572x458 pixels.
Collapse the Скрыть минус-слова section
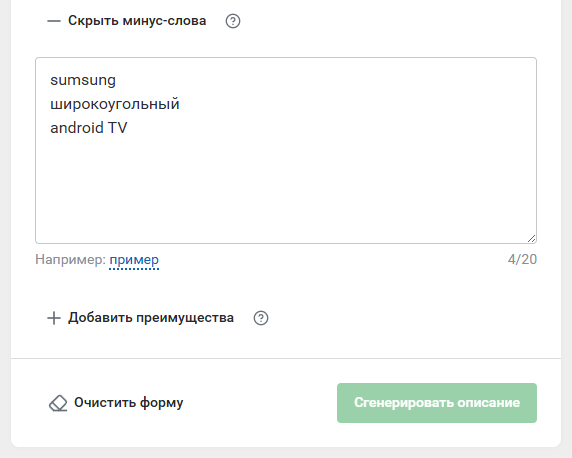[137, 21]
